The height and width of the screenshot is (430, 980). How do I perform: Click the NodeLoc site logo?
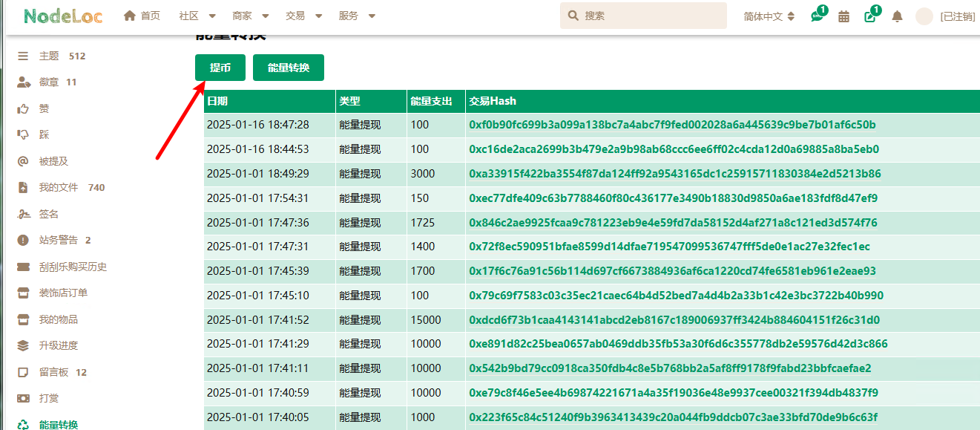(x=63, y=16)
